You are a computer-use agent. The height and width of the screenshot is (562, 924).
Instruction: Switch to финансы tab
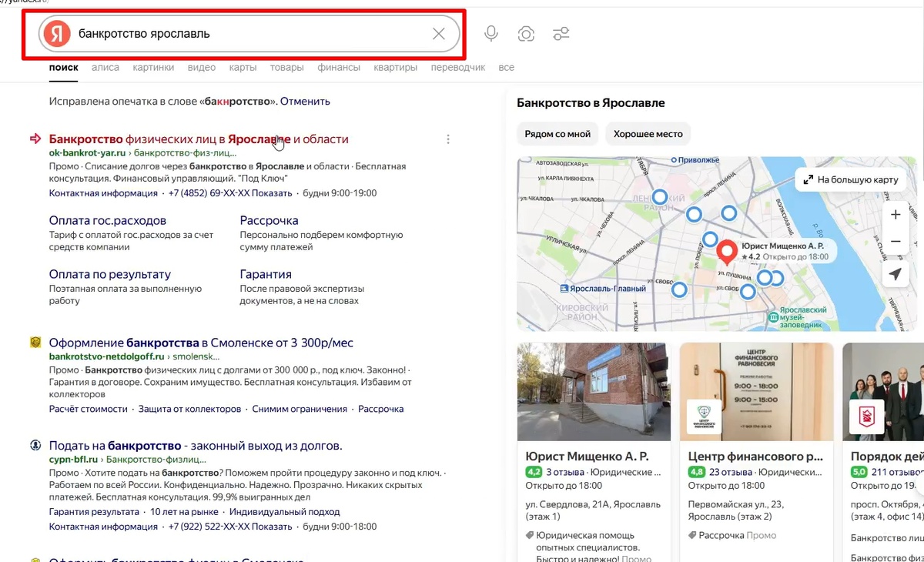pos(339,68)
